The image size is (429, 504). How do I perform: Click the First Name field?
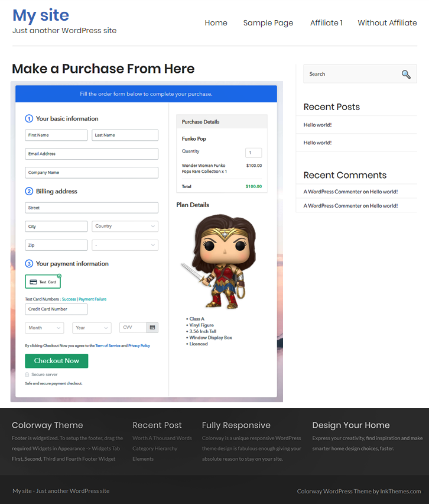pyautogui.click(x=56, y=135)
